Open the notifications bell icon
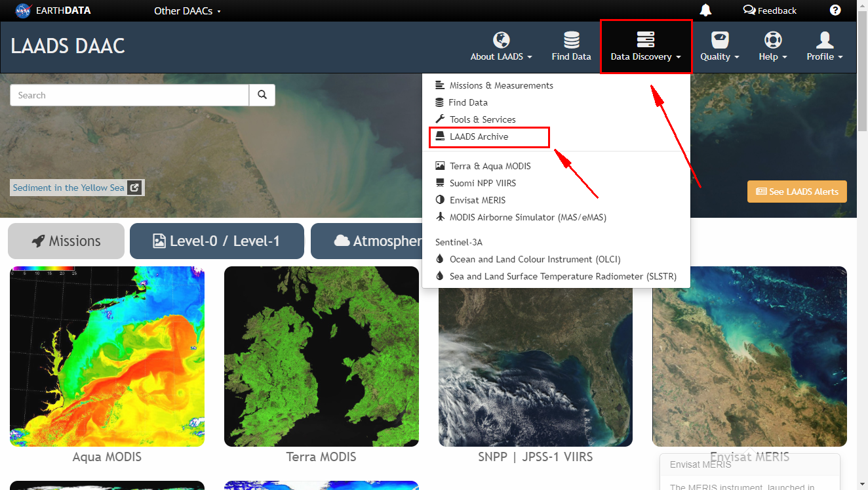 tap(705, 10)
